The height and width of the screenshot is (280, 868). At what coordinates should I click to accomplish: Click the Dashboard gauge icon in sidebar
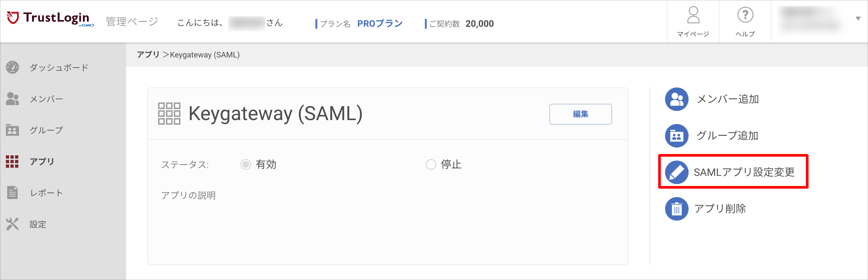click(x=12, y=67)
